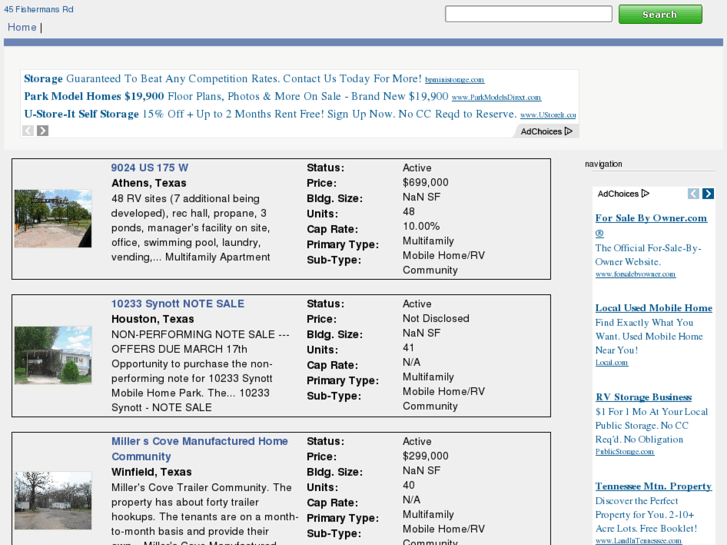The width and height of the screenshot is (727, 545).
Task: Visit www.forsalebyowner.com URL link
Action: (x=635, y=274)
